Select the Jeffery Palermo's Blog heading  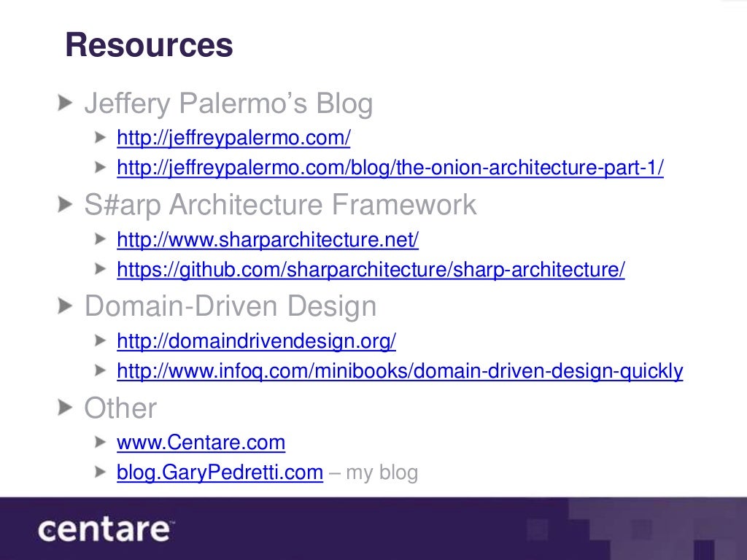[228, 104]
